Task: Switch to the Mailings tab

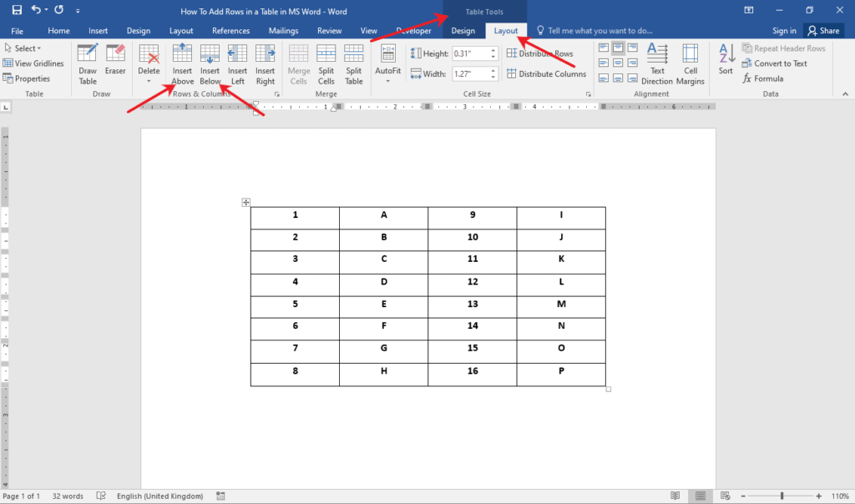Action: 284,31
